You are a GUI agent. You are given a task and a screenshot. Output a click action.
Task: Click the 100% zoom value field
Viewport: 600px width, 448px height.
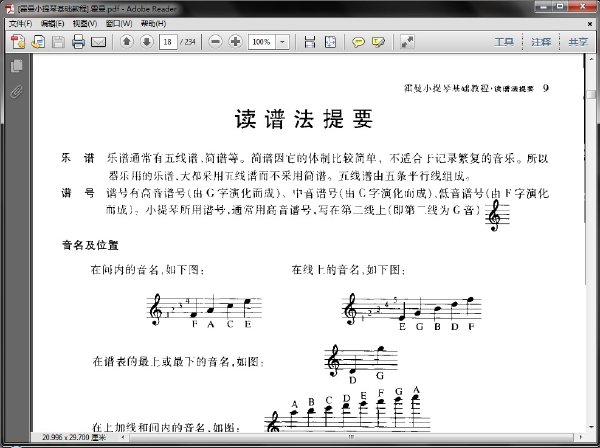[262, 42]
